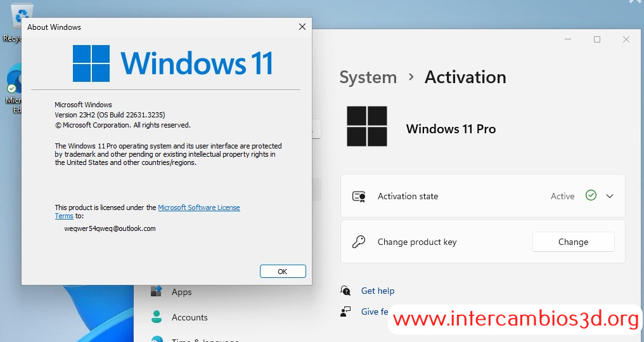Select the Recycle Bin desktop icon
This screenshot has width=644, height=342.
coord(16,23)
